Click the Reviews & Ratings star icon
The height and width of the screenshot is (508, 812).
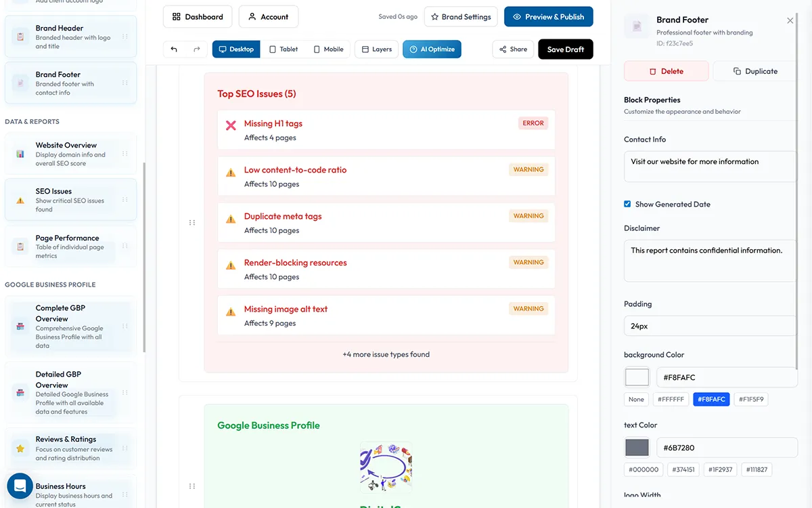coord(20,448)
